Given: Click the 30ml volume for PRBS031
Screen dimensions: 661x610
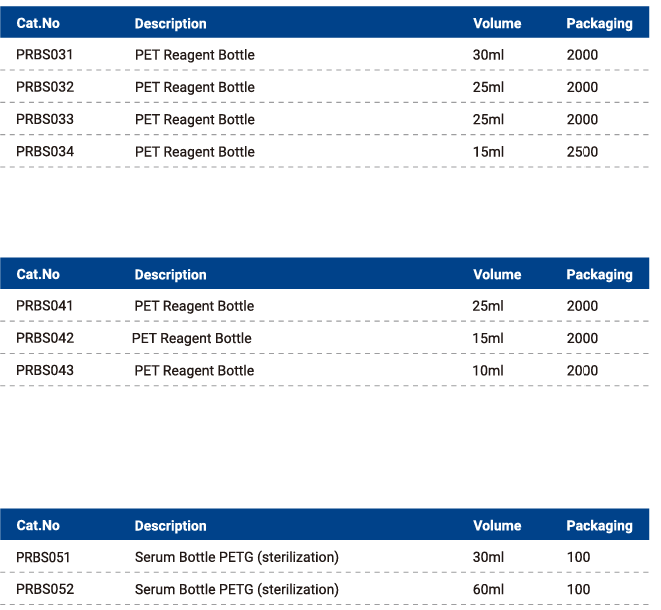Looking at the screenshot, I should tap(488, 55).
